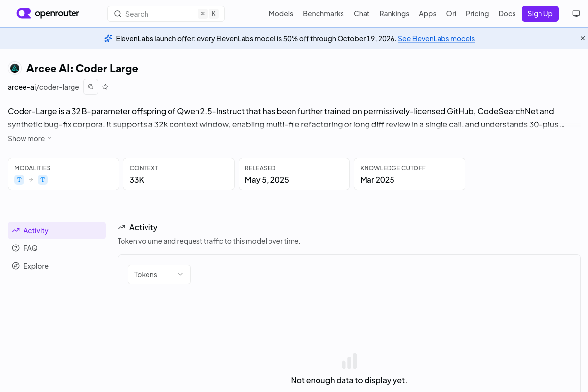Follow the See ElevenLabs models link
The width and height of the screenshot is (588, 392).
point(436,39)
